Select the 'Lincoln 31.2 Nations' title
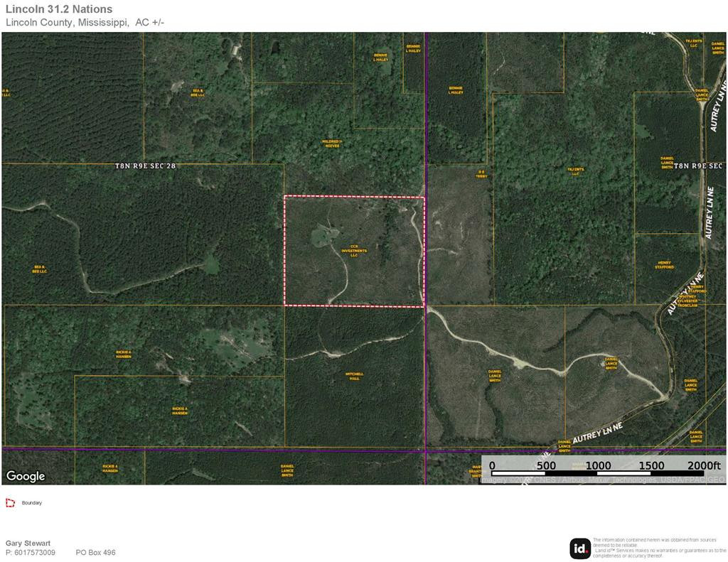This screenshot has width=728, height=562. [59, 9]
